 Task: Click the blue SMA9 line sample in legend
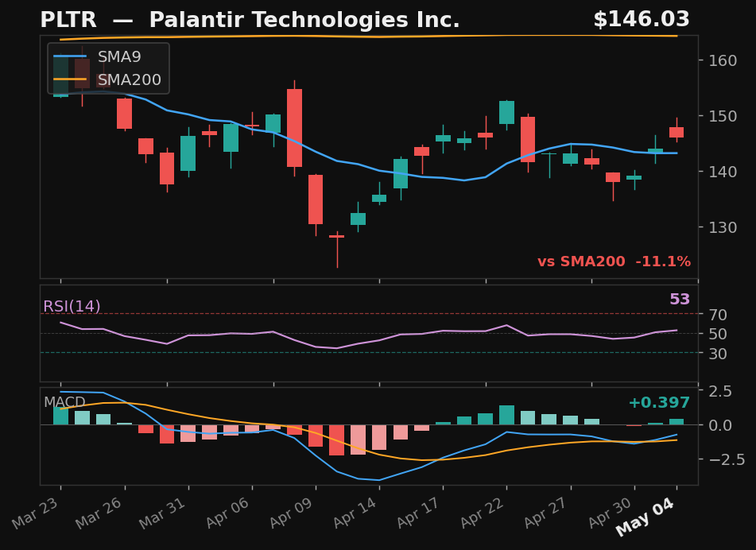tap(70, 57)
